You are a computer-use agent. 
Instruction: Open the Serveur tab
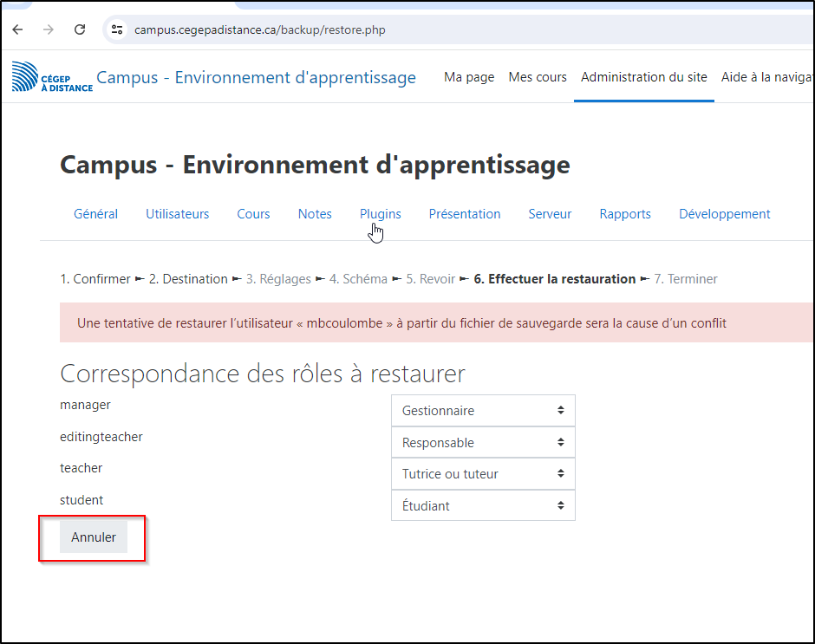[550, 214]
